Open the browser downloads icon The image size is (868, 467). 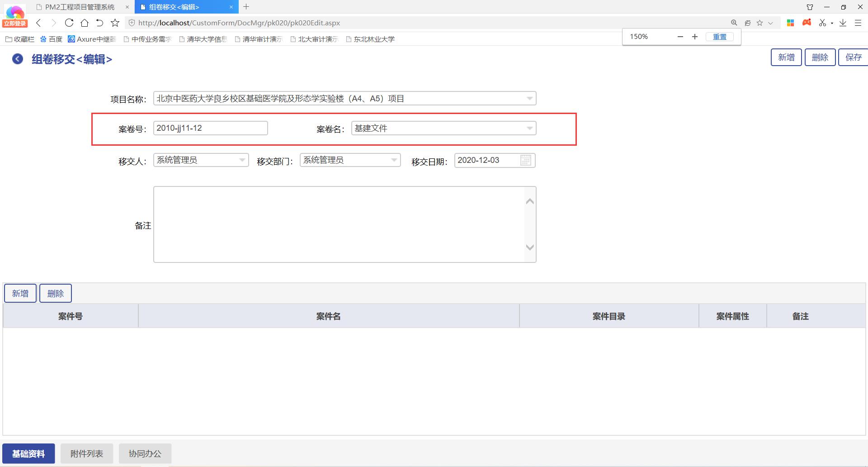843,23
